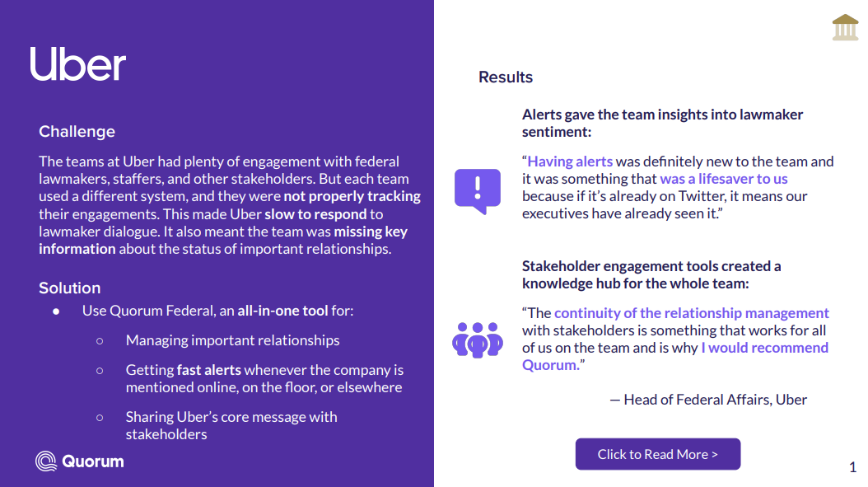The image size is (868, 487).
Task: Click 'was a lifesaver to us' highlighted text
Action: 724,179
